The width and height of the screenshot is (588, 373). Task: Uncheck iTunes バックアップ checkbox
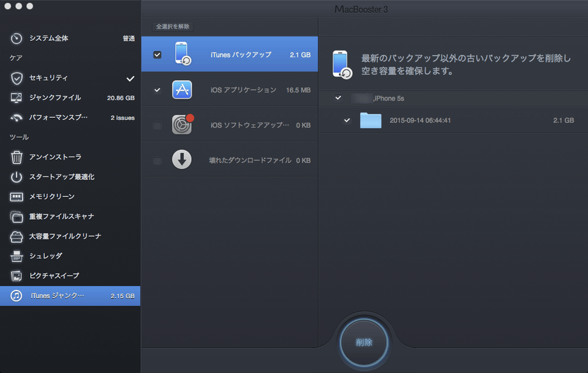(157, 55)
